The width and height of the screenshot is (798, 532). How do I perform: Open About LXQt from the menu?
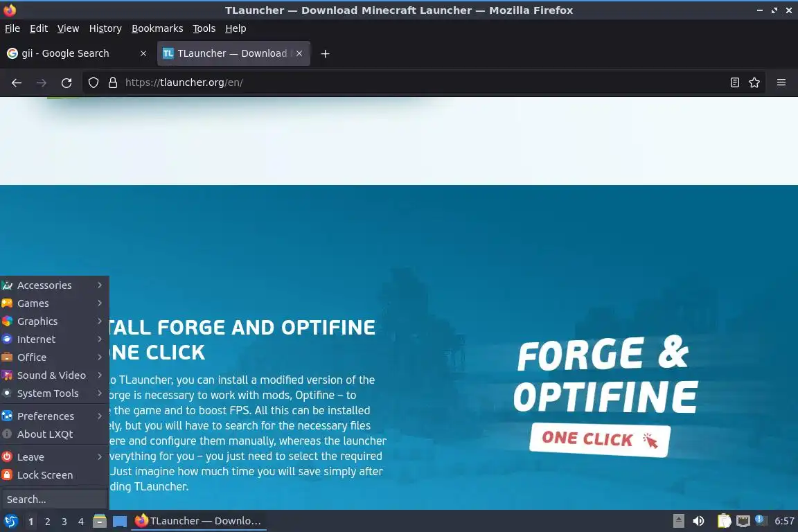click(54, 434)
